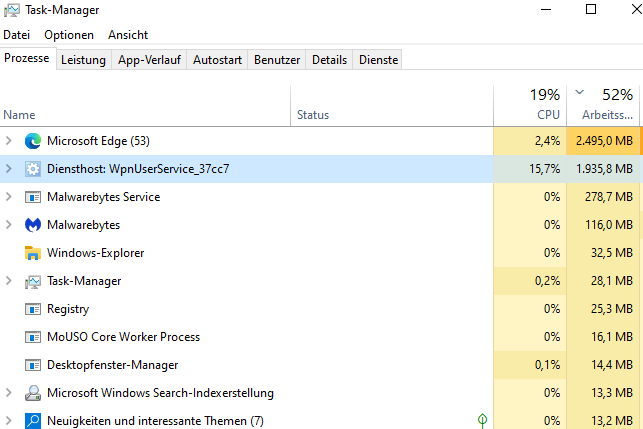
Task: Expand the Neuigkeiten und interessante Themen group
Action: click(9, 421)
